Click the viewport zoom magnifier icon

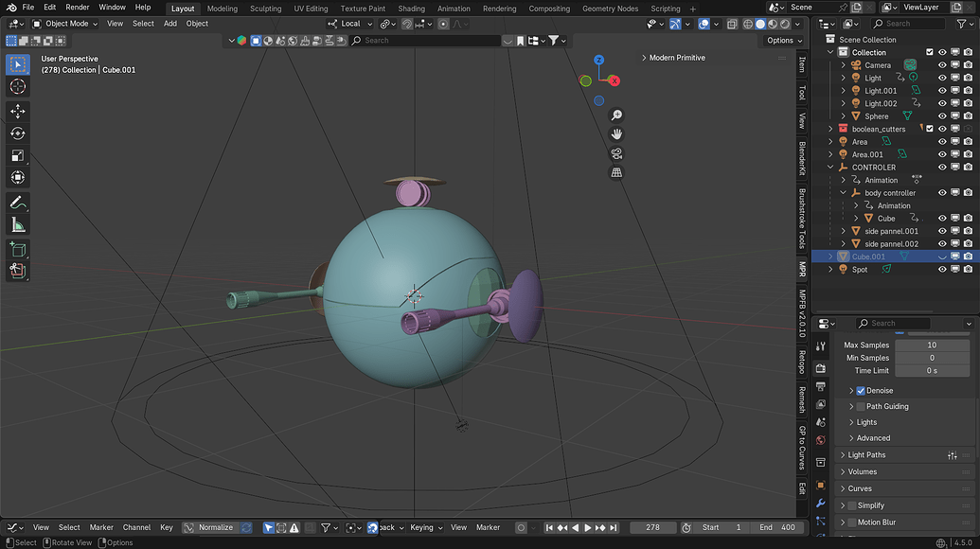[x=616, y=115]
